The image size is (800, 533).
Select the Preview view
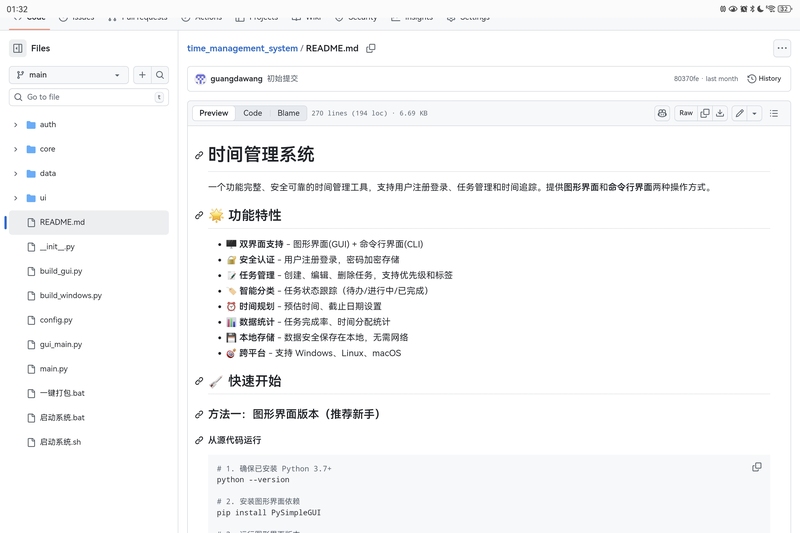(214, 113)
